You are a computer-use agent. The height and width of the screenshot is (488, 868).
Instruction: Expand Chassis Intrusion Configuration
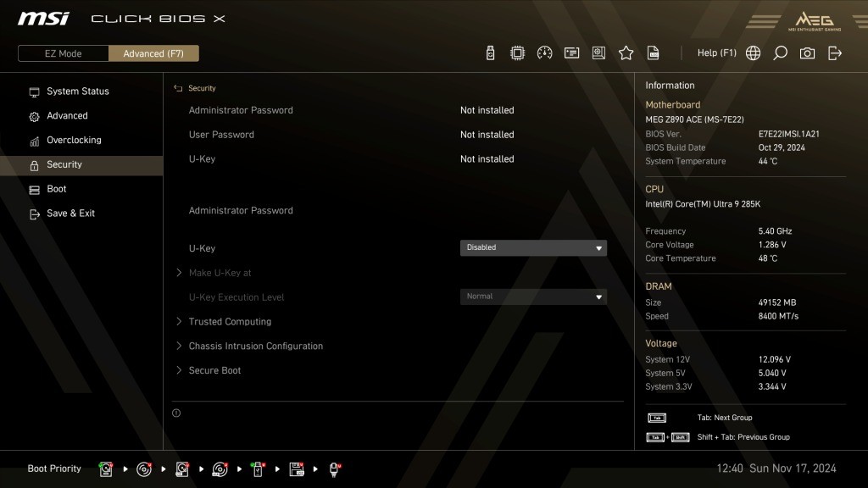coord(255,347)
